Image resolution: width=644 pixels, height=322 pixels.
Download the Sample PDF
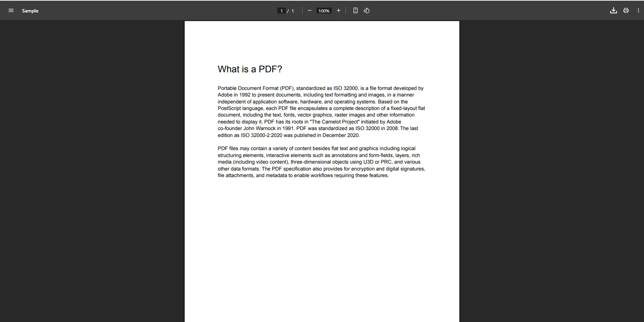coord(613,10)
